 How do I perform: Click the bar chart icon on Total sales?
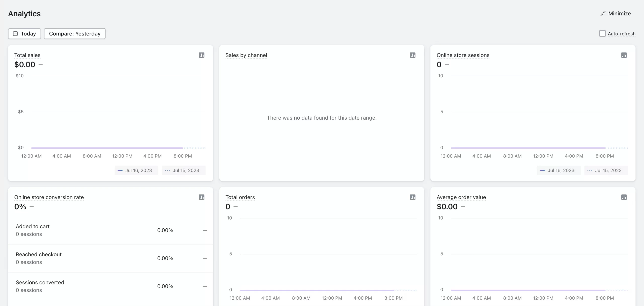[202, 55]
